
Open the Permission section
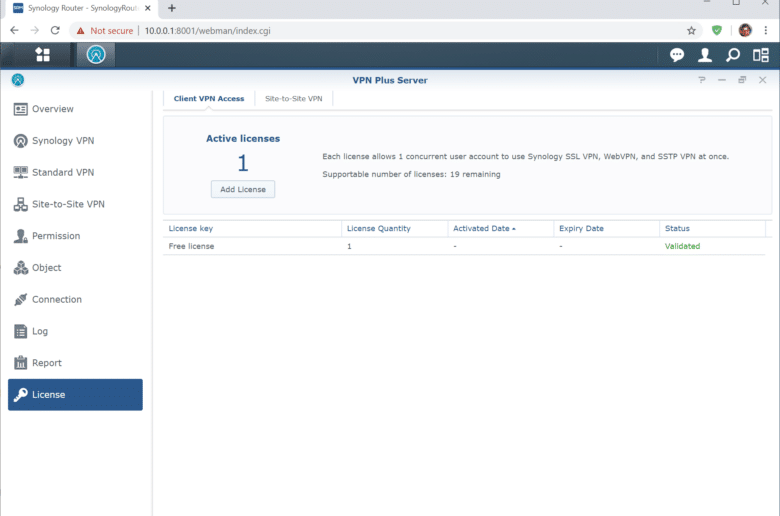click(75, 236)
